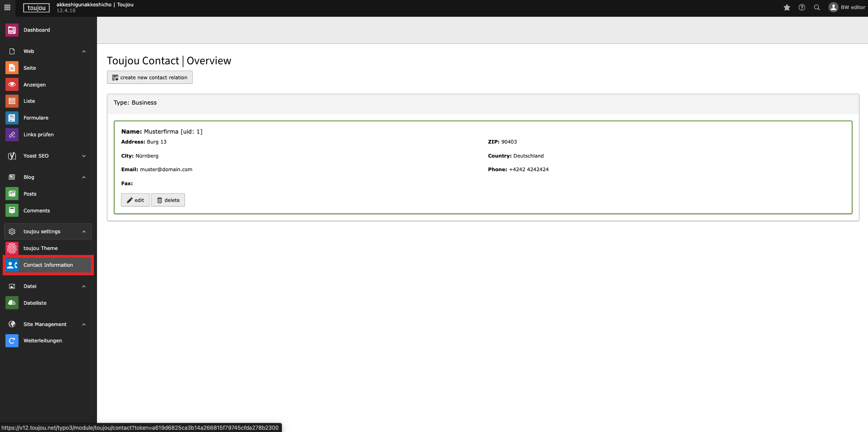Image resolution: width=868 pixels, height=432 pixels.
Task: Open the Anzeigen view module icon
Action: point(12,85)
